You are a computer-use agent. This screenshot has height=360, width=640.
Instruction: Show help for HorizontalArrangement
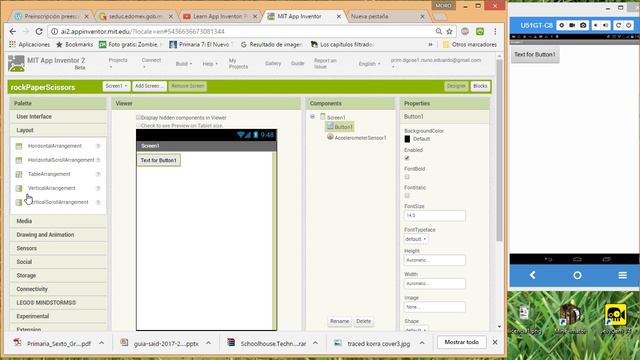tap(98, 146)
